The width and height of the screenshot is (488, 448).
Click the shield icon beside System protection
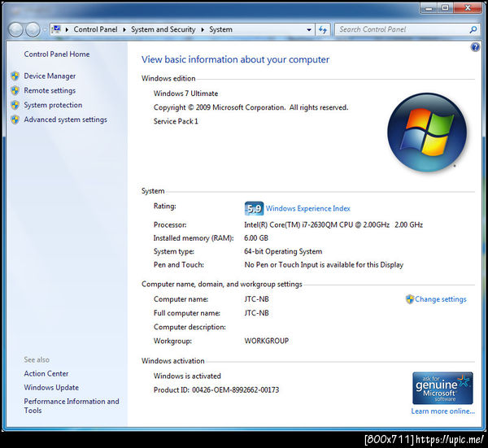pos(15,105)
